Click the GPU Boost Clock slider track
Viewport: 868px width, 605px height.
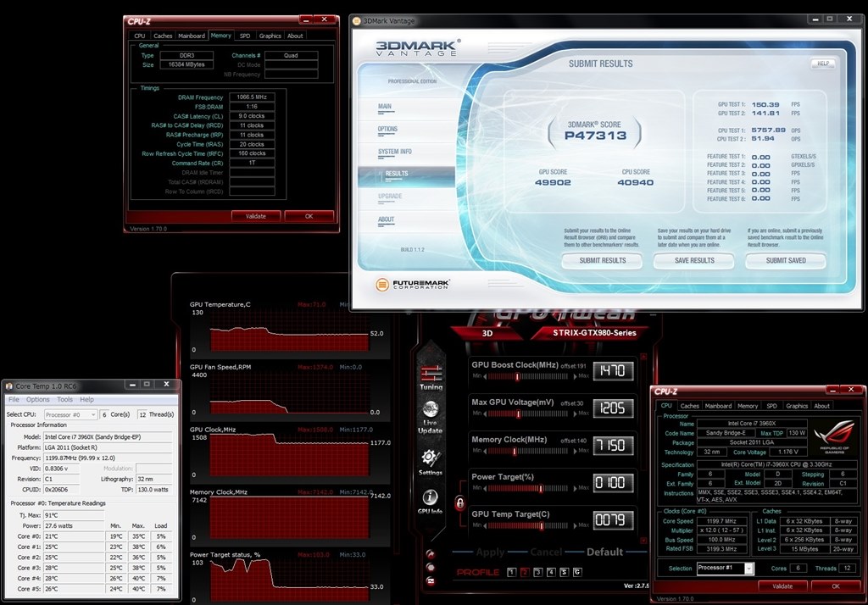tap(528, 376)
